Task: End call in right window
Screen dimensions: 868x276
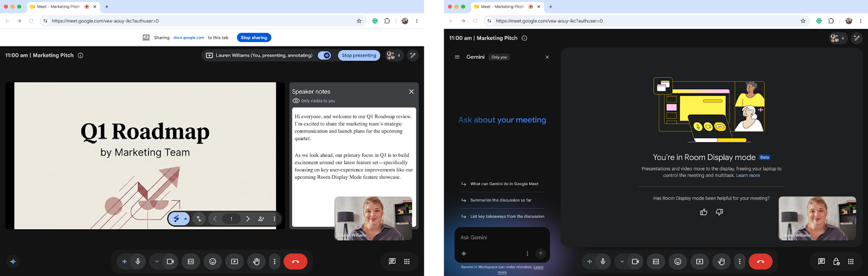Action: (761, 261)
